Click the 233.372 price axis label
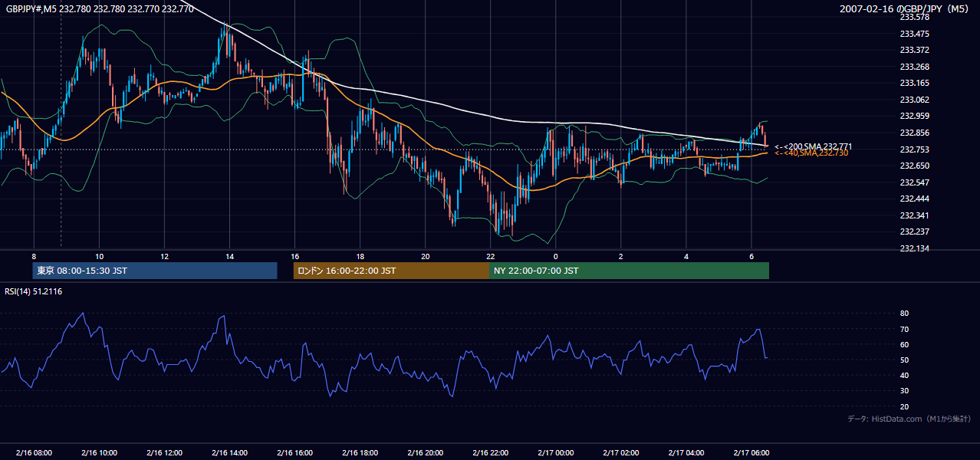The image size is (980, 460). [x=914, y=50]
